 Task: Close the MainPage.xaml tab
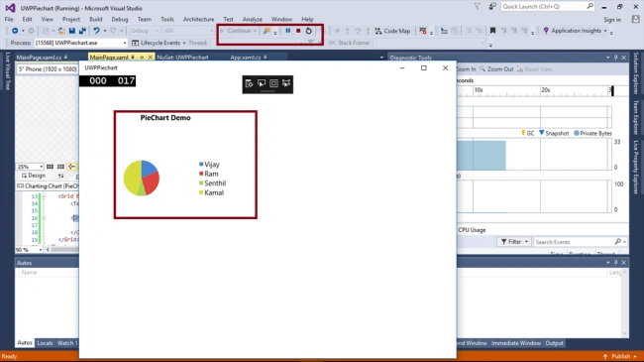[x=150, y=58]
